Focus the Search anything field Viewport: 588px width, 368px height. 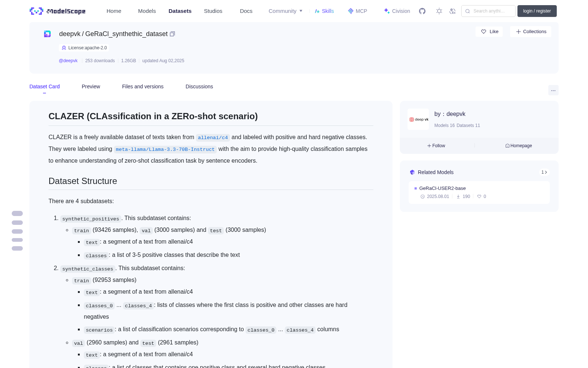[x=488, y=11]
